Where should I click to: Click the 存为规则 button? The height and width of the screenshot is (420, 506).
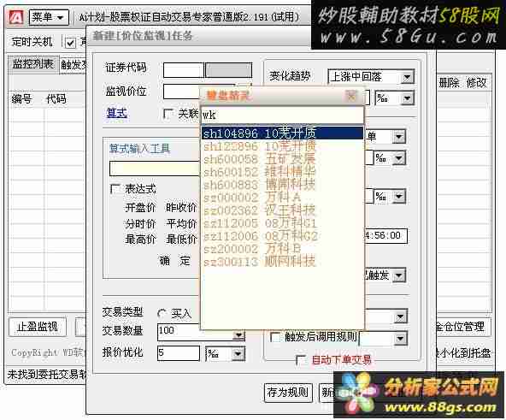pyautogui.click(x=288, y=393)
